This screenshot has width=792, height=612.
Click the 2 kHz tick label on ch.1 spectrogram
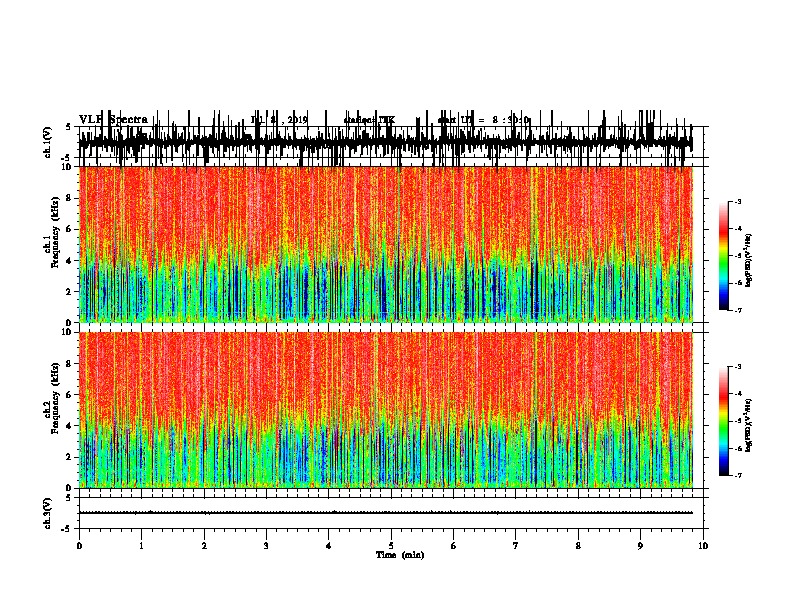pos(69,292)
